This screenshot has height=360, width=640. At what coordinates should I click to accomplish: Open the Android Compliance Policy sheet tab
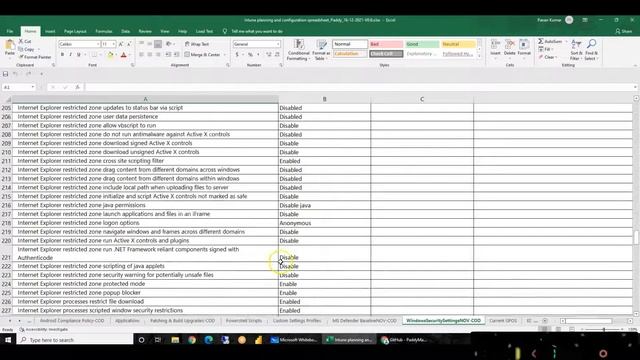pos(72,321)
